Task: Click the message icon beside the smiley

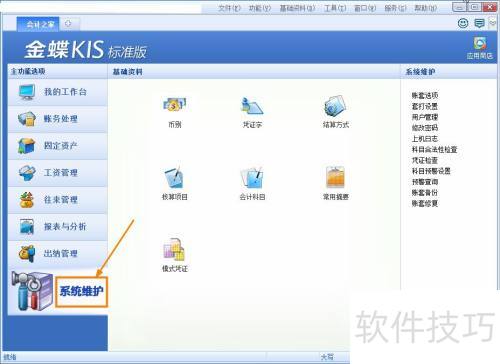Action: coord(479,23)
